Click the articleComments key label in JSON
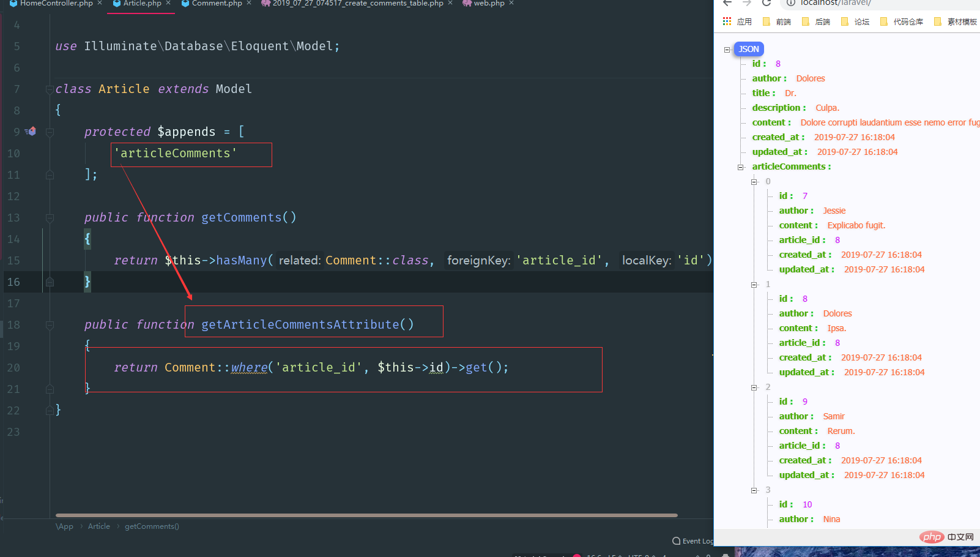Image resolution: width=980 pixels, height=557 pixels. point(789,166)
